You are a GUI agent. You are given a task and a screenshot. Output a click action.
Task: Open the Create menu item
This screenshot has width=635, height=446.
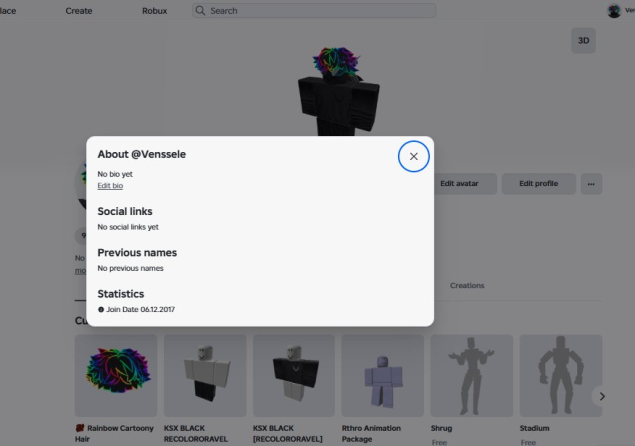pyautogui.click(x=79, y=11)
